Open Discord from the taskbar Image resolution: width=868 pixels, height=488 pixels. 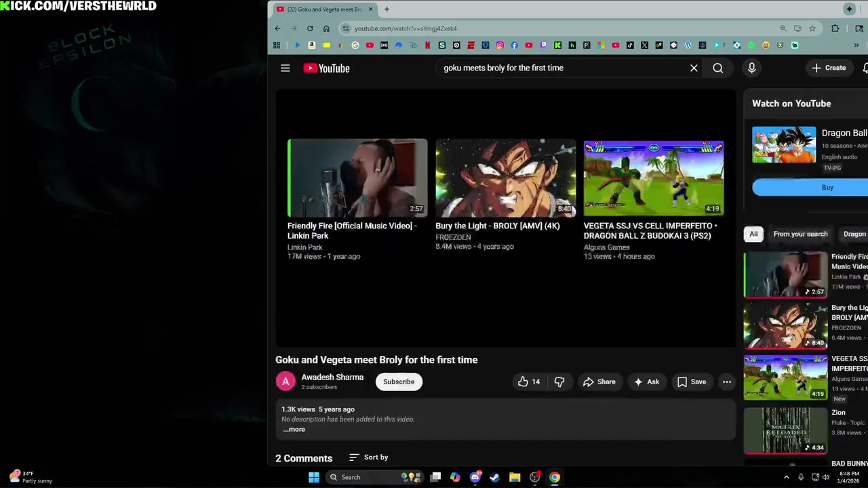click(x=475, y=477)
